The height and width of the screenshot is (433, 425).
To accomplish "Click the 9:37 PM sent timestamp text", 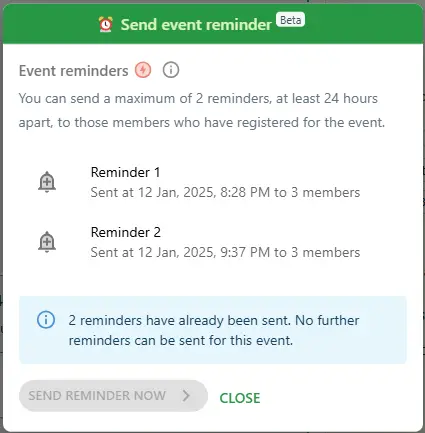I will pyautogui.click(x=225, y=252).
